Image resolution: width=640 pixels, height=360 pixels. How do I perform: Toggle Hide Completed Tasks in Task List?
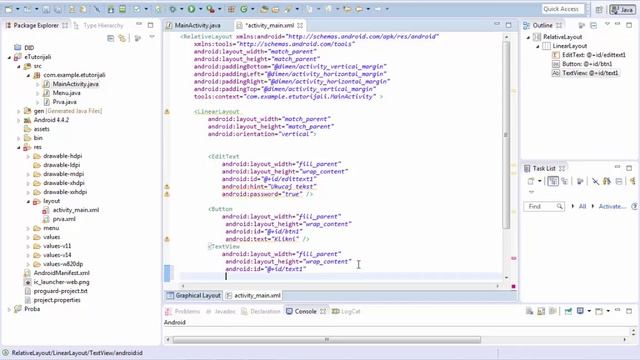596,181
